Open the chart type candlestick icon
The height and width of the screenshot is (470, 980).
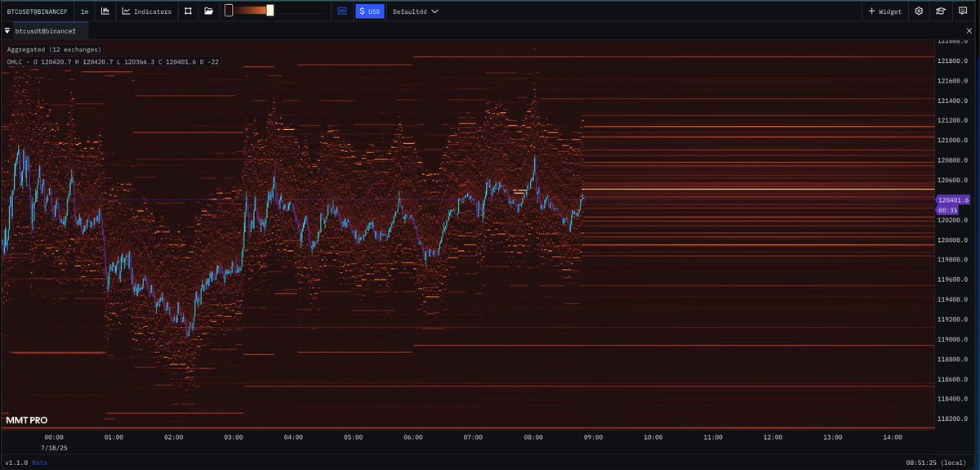(105, 11)
